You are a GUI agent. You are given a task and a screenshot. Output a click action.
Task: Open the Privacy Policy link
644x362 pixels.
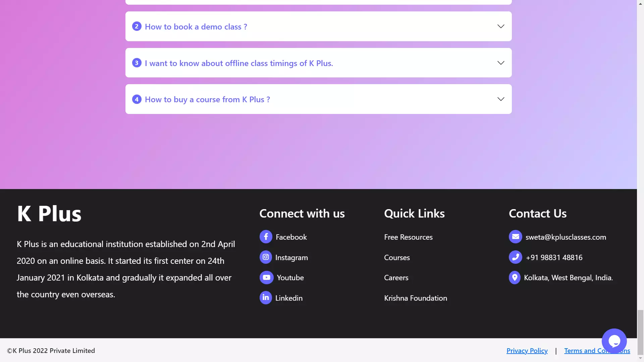pos(527,351)
